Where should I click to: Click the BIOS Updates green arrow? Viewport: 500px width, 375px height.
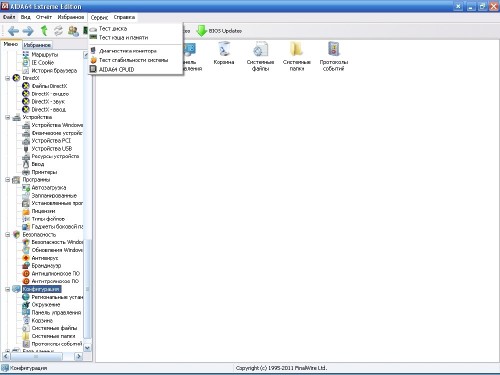click(201, 31)
